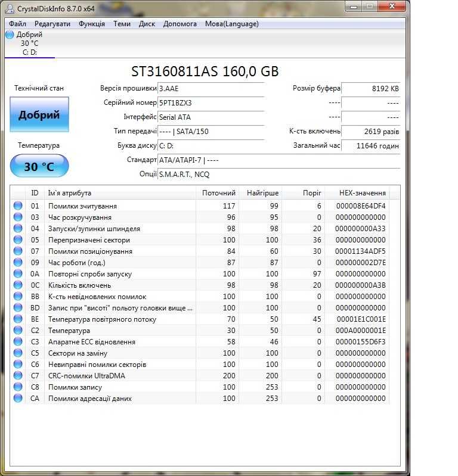
Task: Click the ID column header
Action: click(x=35, y=193)
